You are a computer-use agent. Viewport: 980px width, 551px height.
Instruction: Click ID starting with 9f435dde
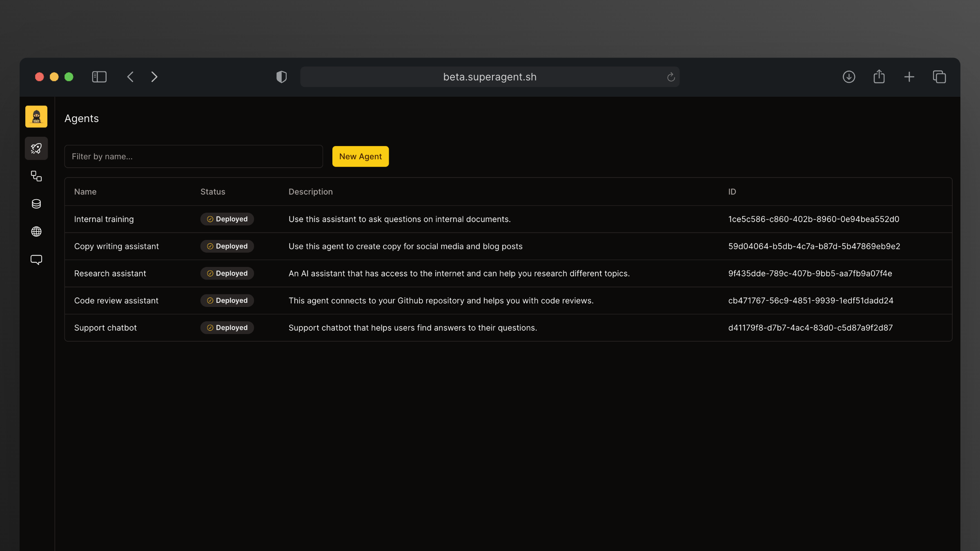810,273
